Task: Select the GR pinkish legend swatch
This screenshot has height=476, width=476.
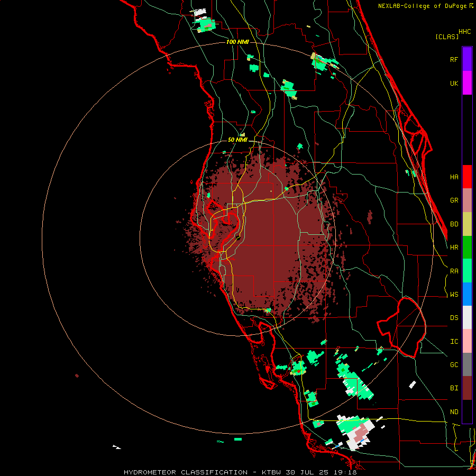Action: 467,200
